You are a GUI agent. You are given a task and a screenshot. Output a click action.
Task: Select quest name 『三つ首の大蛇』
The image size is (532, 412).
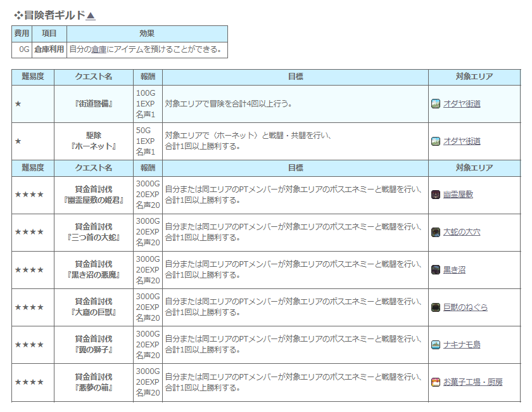tap(94, 238)
